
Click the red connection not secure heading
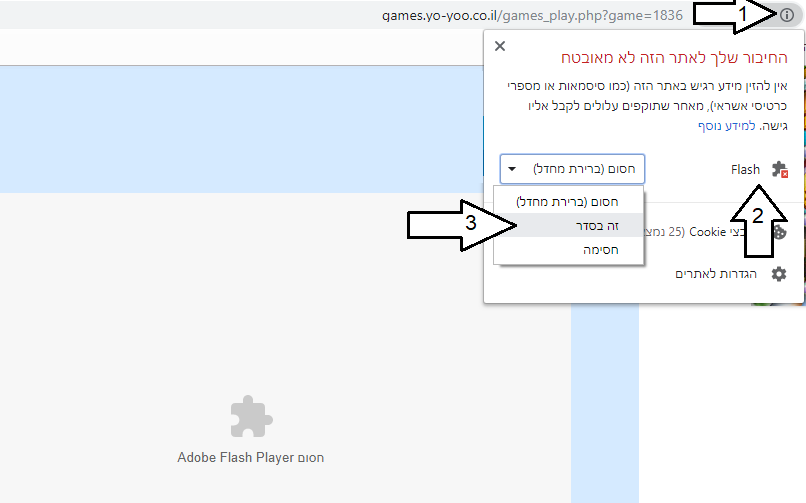click(x=688, y=59)
